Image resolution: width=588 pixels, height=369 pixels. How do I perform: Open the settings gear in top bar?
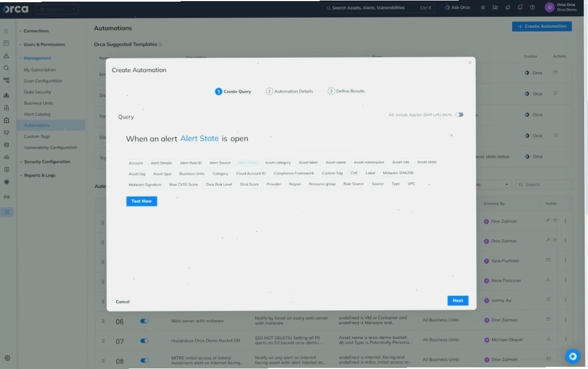click(x=483, y=8)
